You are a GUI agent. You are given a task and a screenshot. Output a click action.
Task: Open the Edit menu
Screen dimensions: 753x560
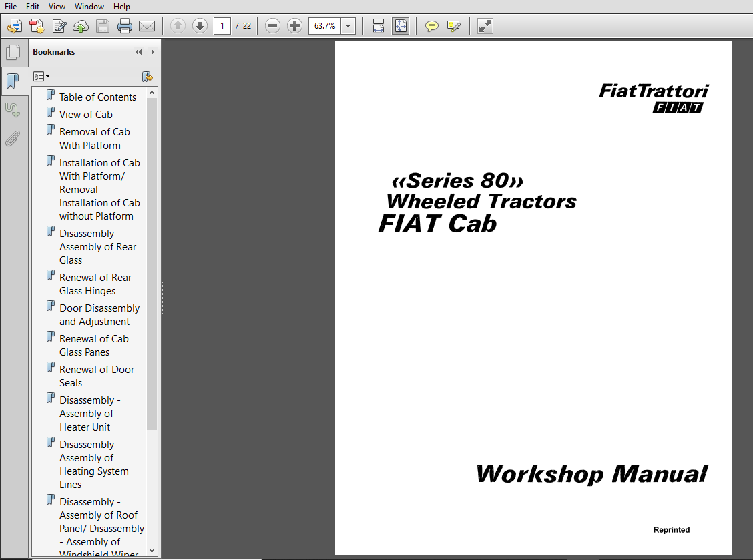33,6
